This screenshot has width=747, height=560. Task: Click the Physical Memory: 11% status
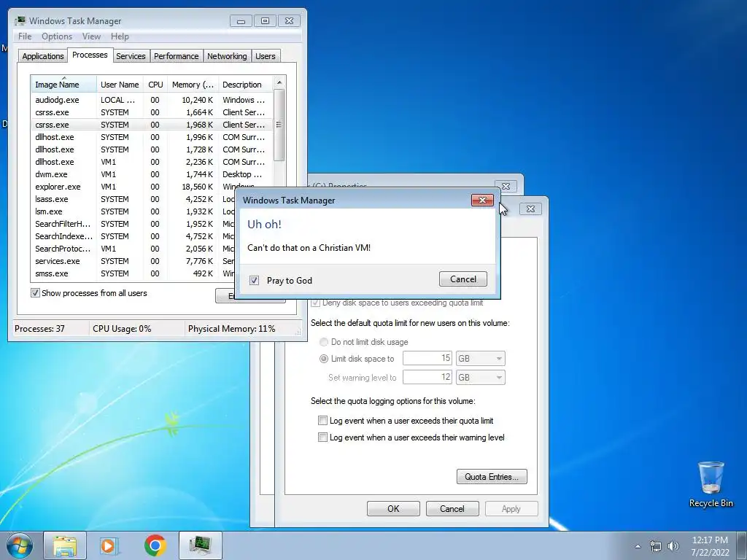click(x=231, y=329)
